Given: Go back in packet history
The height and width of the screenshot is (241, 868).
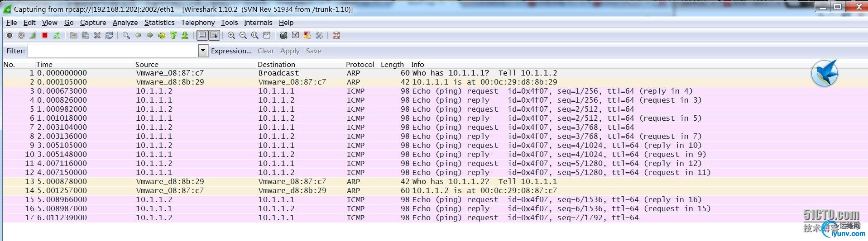Looking at the screenshot, I should pos(138,35).
